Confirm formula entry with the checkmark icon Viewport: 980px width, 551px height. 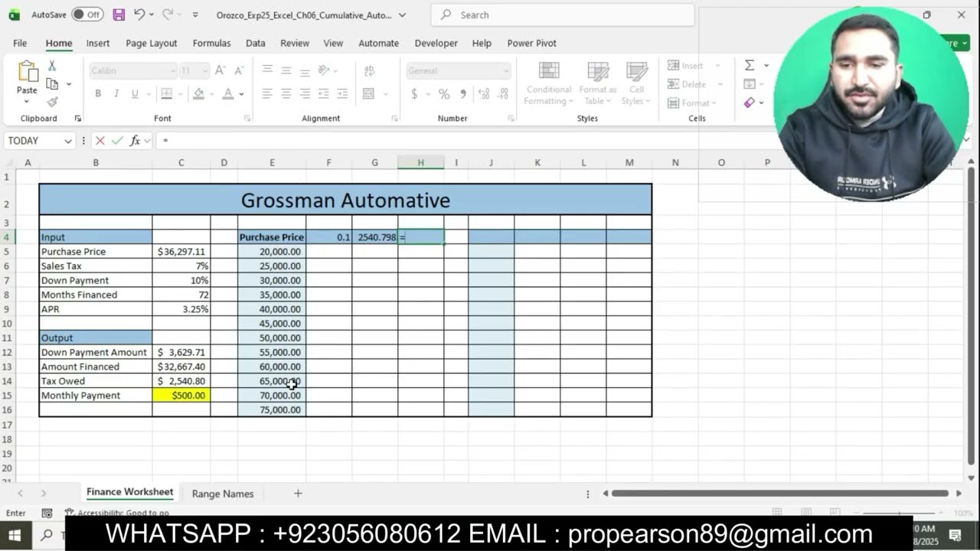[x=117, y=141]
